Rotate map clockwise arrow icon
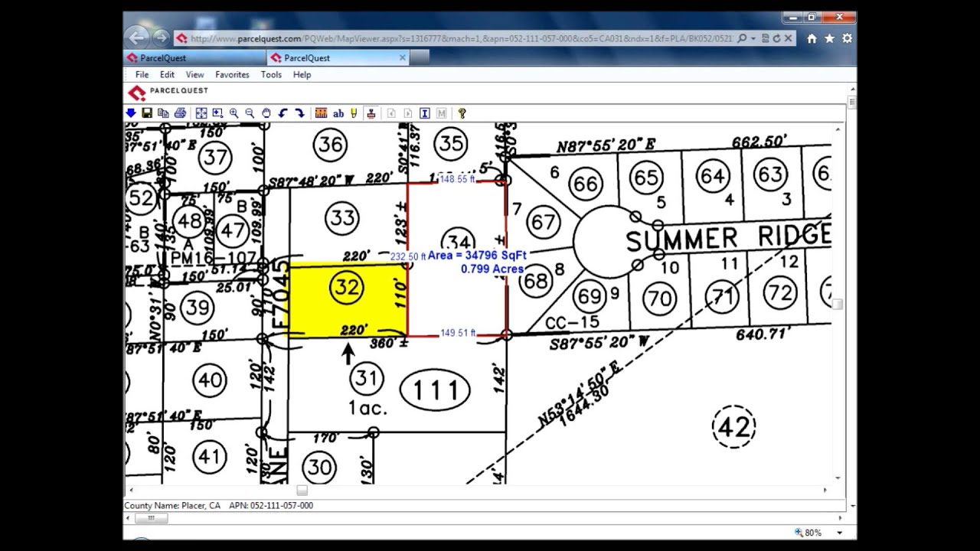Viewport: 980px width, 551px height. 299,113
